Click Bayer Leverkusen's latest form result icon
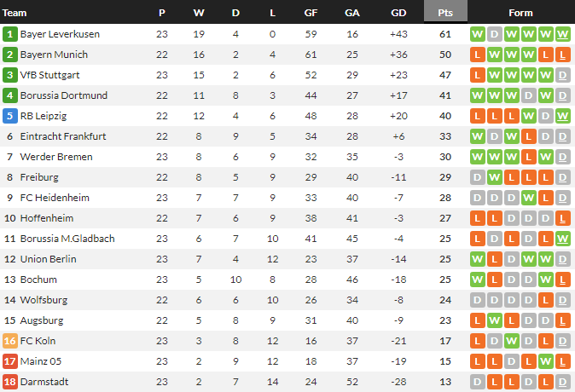Screen dimensions: 575x392 tap(562, 34)
